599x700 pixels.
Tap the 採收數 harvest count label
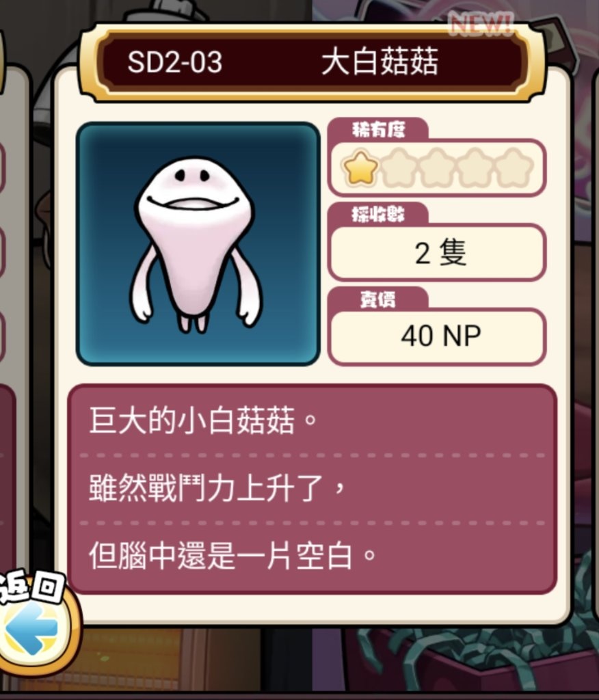[378, 215]
